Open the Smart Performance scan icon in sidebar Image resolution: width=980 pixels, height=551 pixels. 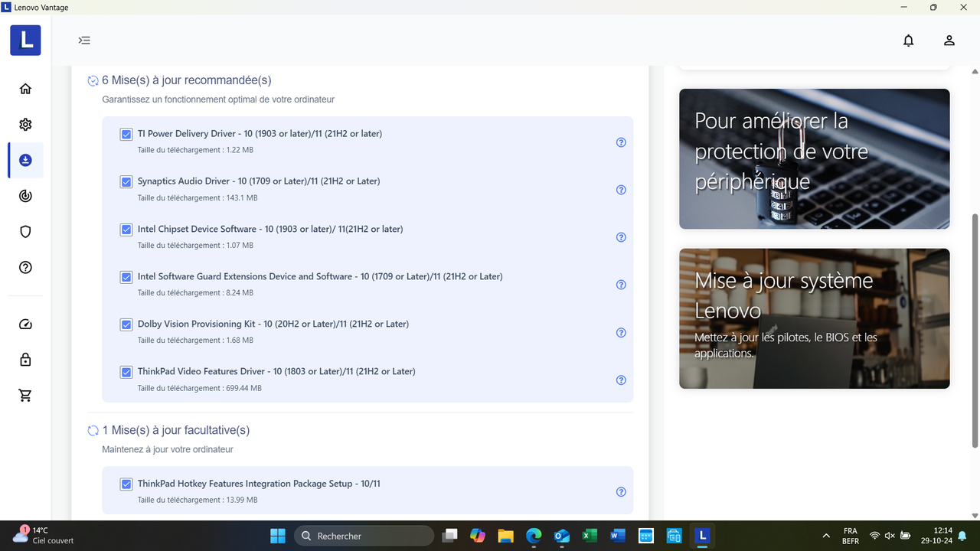tap(25, 196)
